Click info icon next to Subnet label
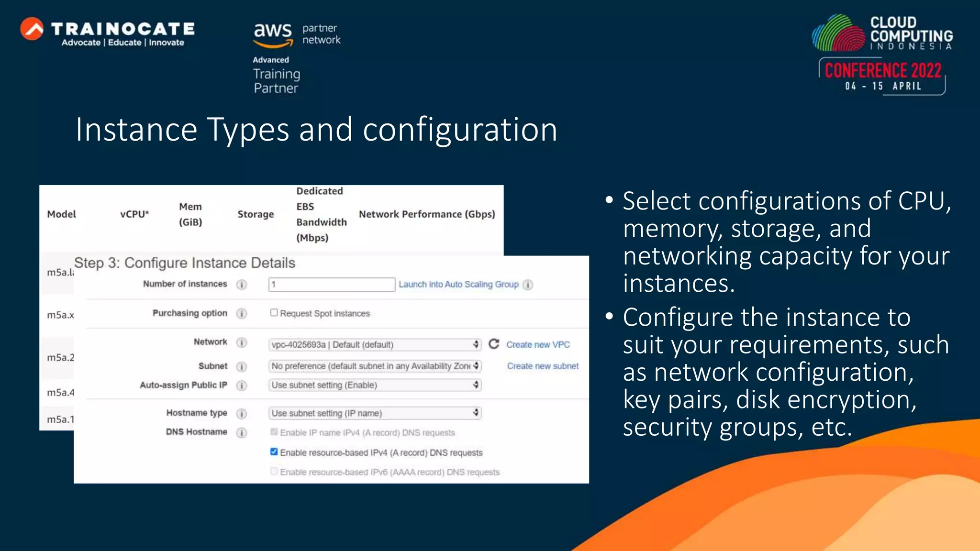 coord(242,367)
